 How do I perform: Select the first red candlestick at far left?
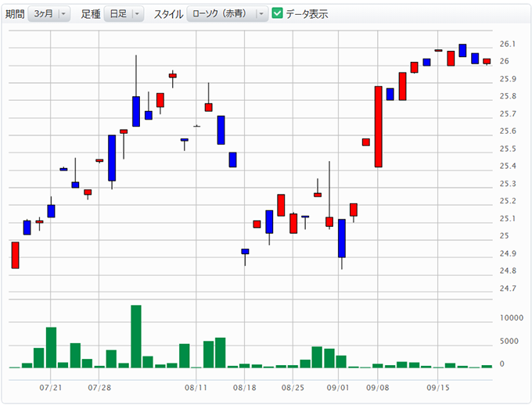pos(15,255)
